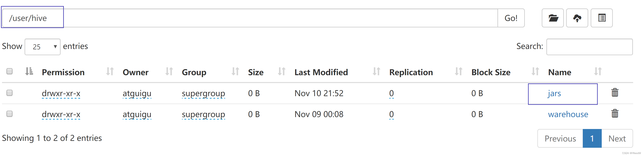Toggle the select-all header checkbox
Viewport: 644px width, 156px height.
9,71
